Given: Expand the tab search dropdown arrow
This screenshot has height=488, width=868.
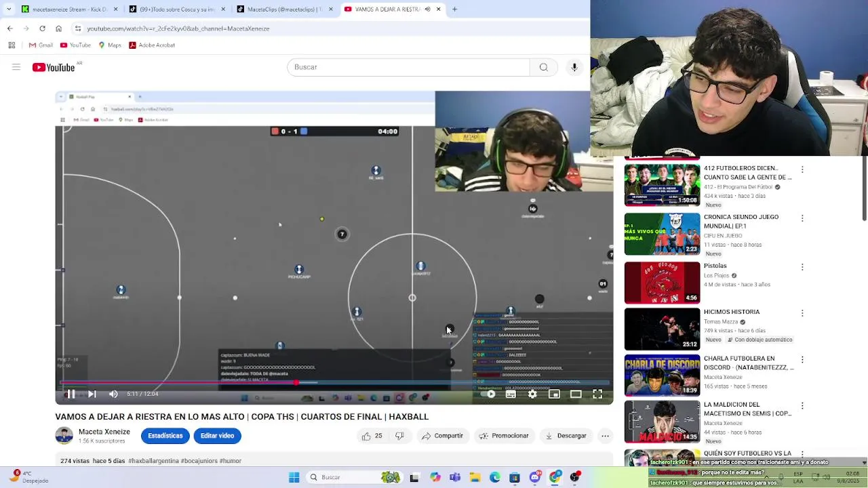Looking at the screenshot, I should (x=8, y=9).
